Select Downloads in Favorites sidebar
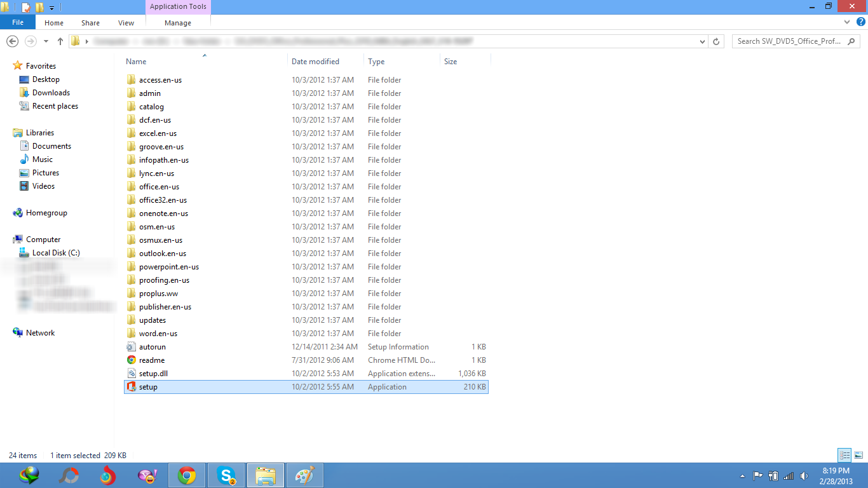 51,93
